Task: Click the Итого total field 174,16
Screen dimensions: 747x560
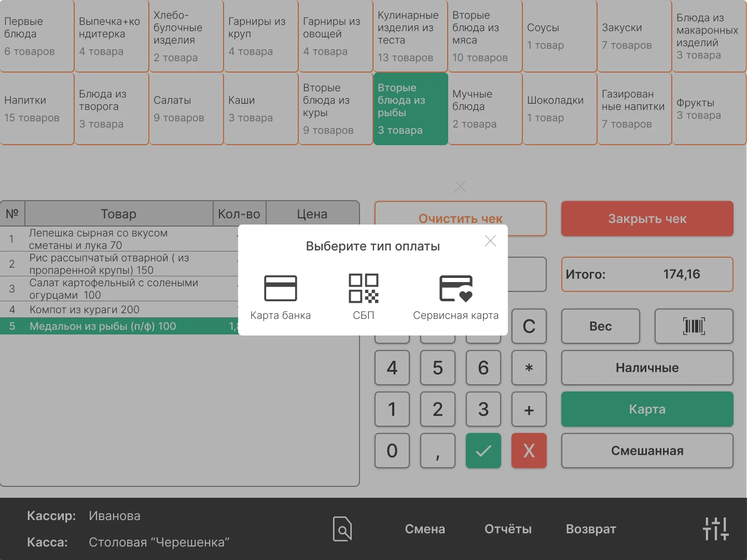Action: coord(647,274)
